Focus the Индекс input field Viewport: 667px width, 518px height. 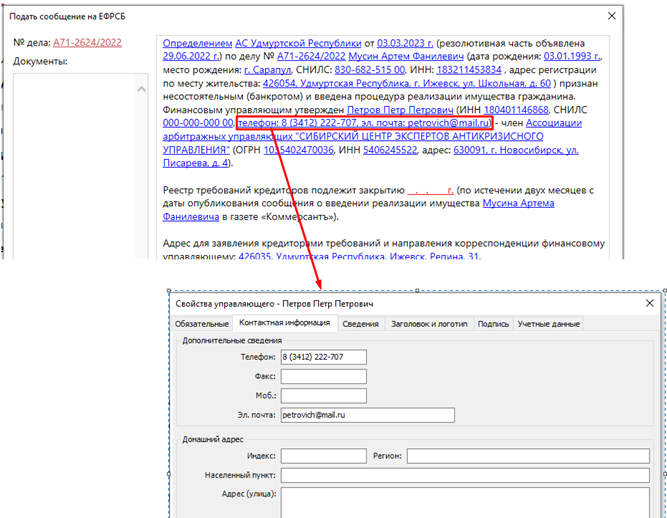[x=323, y=455]
